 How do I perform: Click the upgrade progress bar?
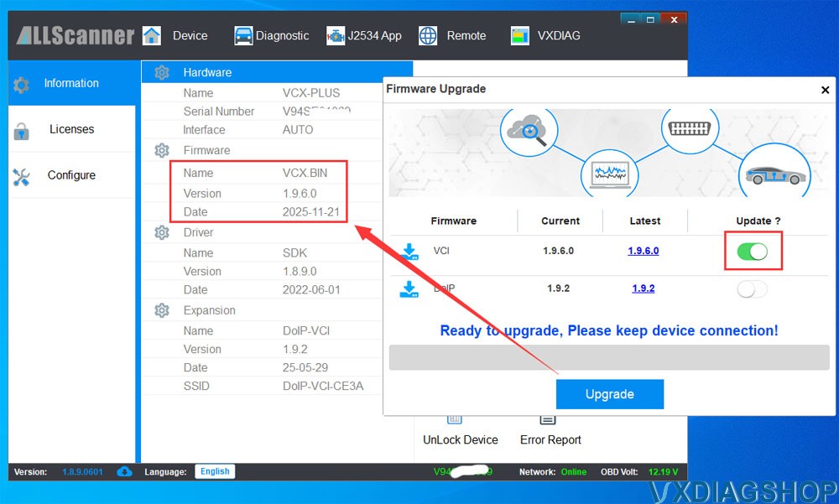pos(609,357)
